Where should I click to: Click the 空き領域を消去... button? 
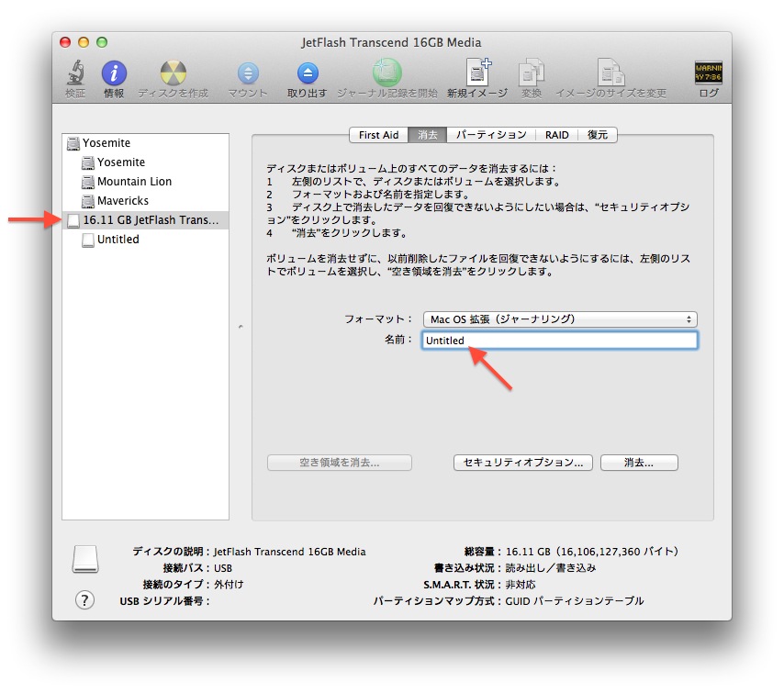click(x=340, y=463)
